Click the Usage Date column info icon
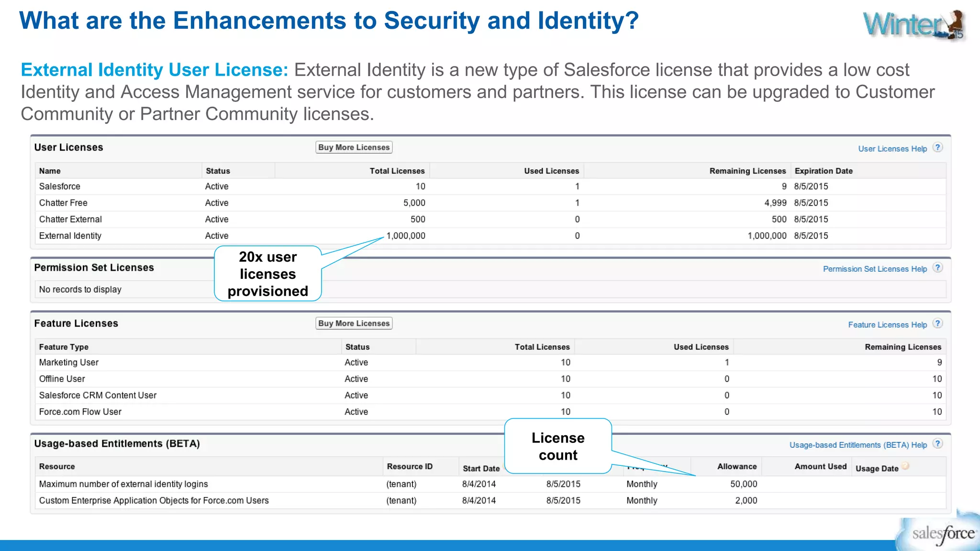Image resolution: width=980 pixels, height=551 pixels. coord(905,466)
